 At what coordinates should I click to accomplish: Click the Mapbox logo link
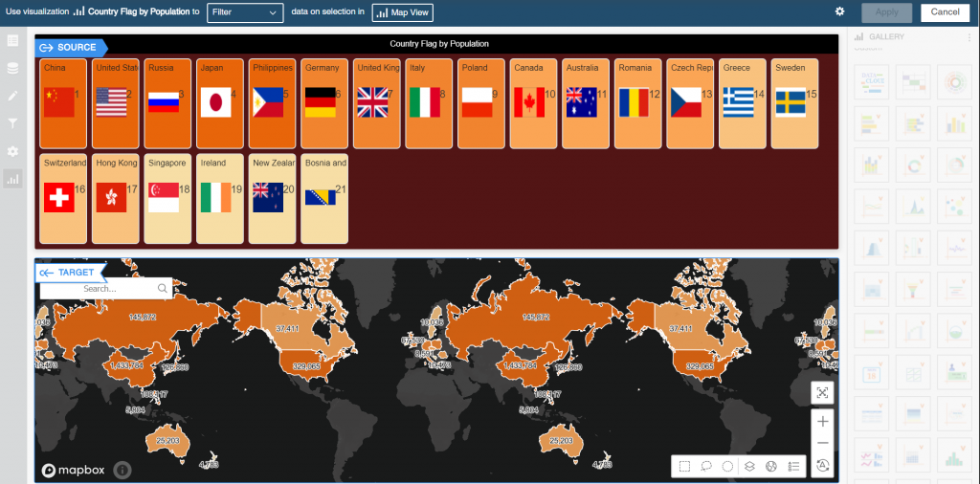pos(73,471)
